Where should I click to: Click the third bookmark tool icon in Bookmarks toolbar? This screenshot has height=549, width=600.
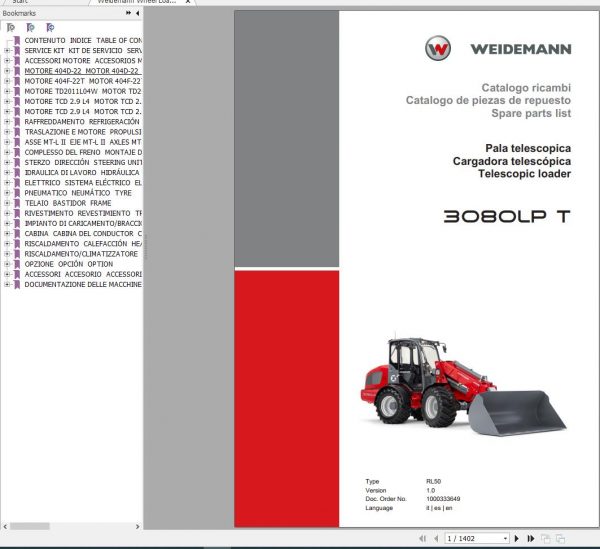pos(50,28)
